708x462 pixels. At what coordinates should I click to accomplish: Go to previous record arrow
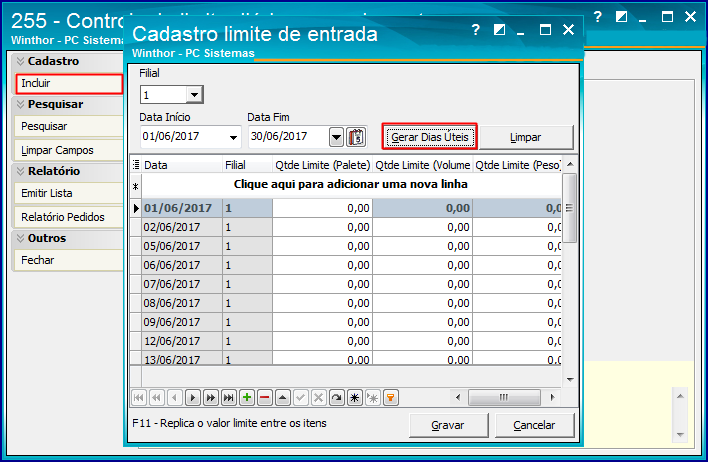pyautogui.click(x=175, y=398)
